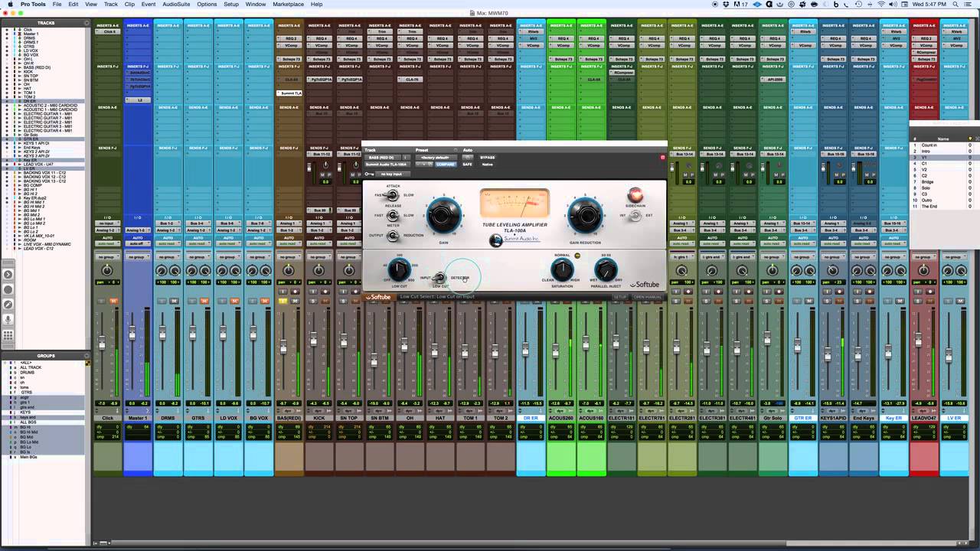Click the TLA-100A Gain knob
Image resolution: width=980 pixels, height=551 pixels.
click(x=444, y=215)
